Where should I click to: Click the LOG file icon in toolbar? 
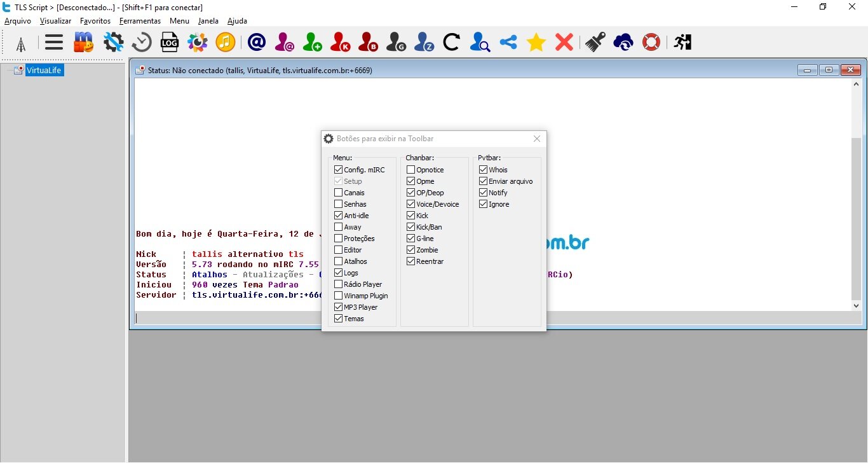coord(169,43)
